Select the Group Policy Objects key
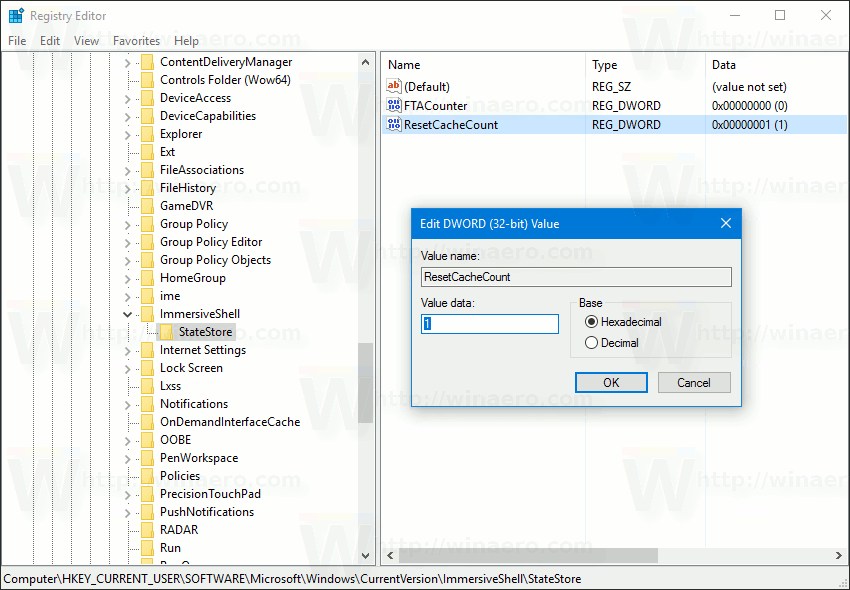850x590 pixels. [215, 260]
